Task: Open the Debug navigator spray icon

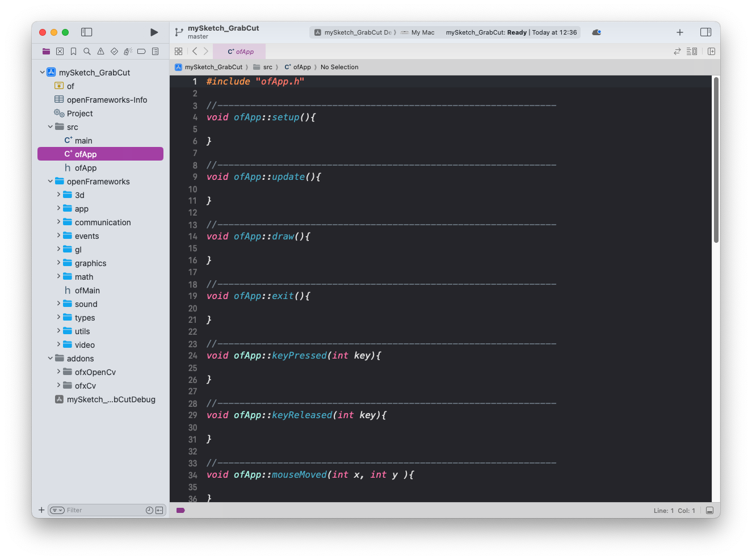Action: click(128, 52)
